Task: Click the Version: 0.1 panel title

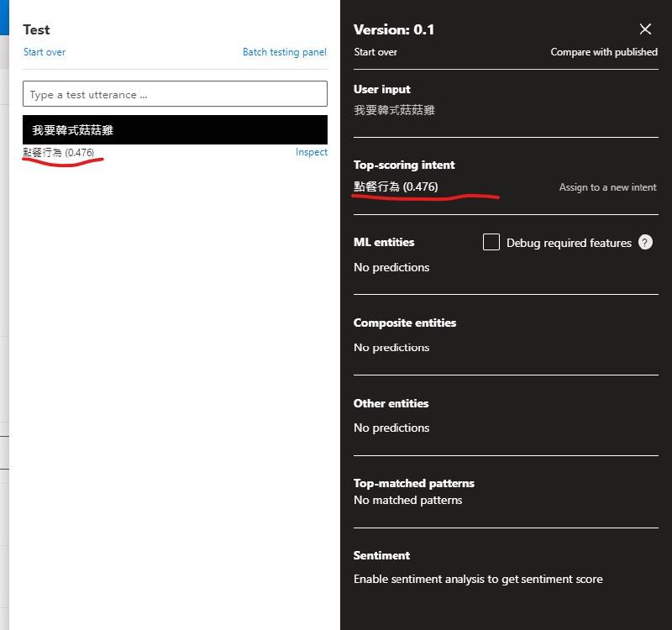Action: 394,29
